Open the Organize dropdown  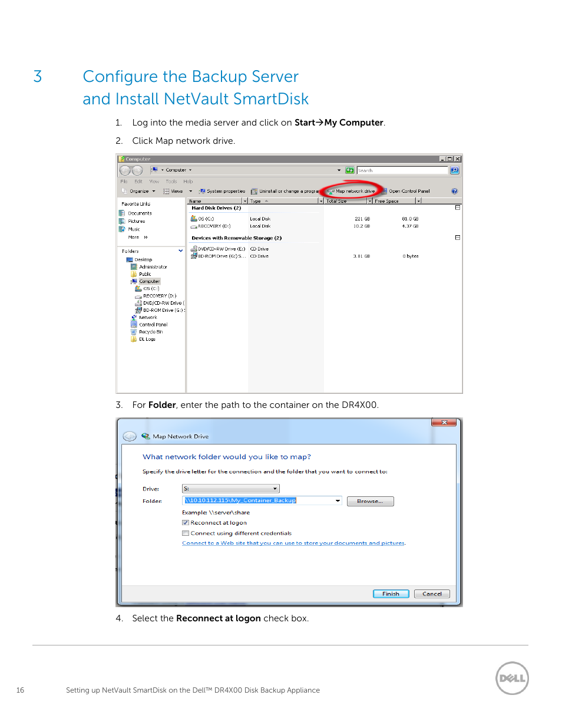(x=139, y=191)
